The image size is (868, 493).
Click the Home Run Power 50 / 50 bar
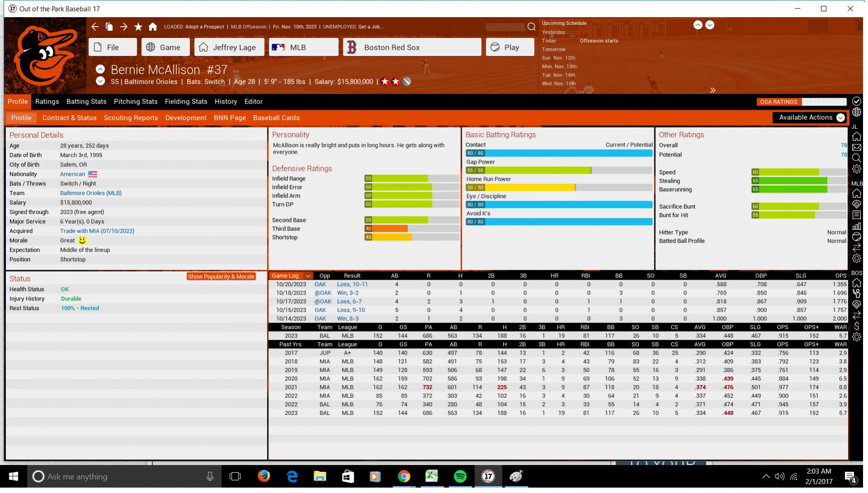(x=559, y=188)
